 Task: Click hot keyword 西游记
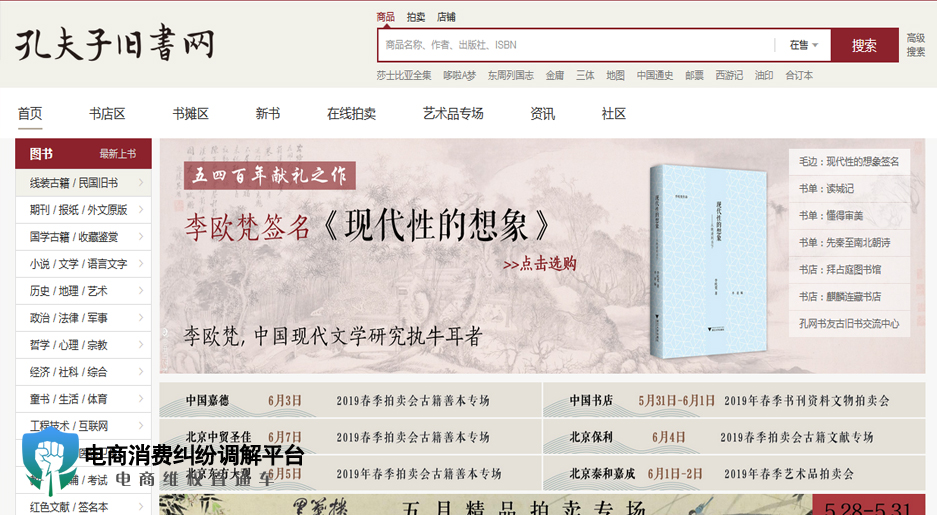pyautogui.click(x=729, y=75)
